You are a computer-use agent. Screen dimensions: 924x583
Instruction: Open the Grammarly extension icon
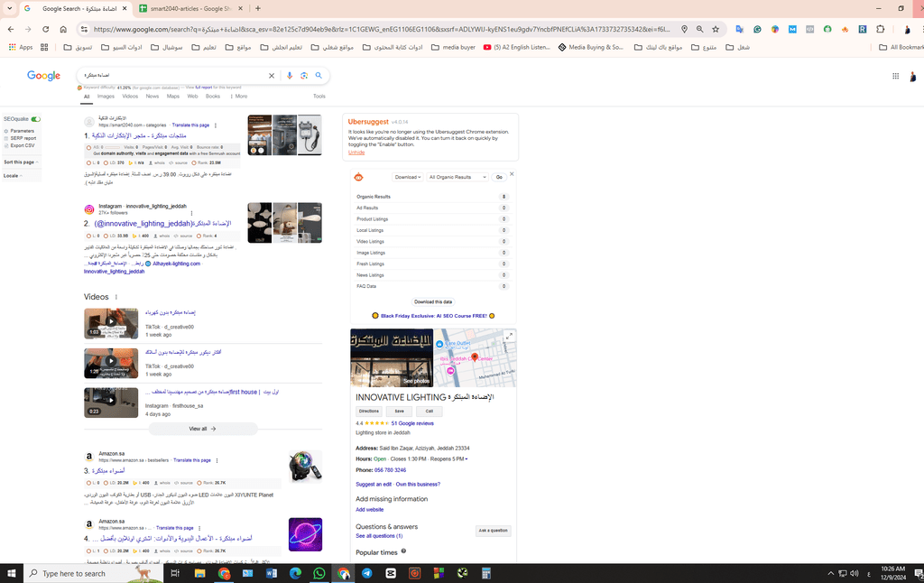(x=757, y=29)
